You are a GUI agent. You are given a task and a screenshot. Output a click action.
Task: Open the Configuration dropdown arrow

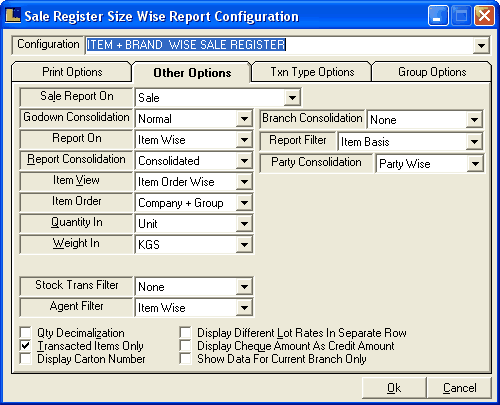[x=481, y=45]
